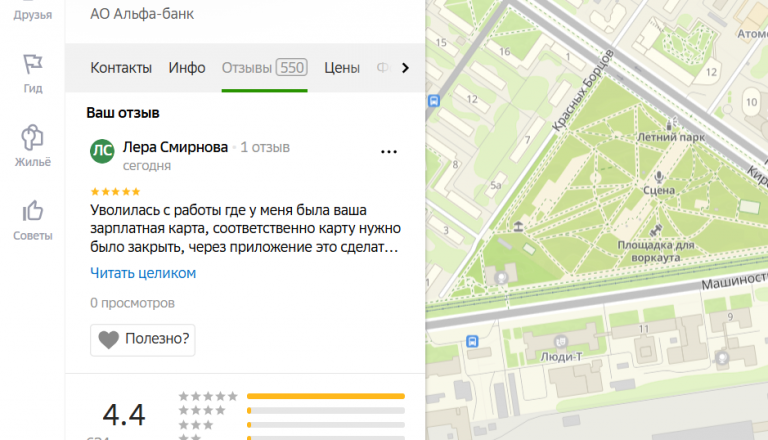The height and width of the screenshot is (440, 768).
Task: Open the Лера Смирнова profile name
Action: tap(175, 147)
